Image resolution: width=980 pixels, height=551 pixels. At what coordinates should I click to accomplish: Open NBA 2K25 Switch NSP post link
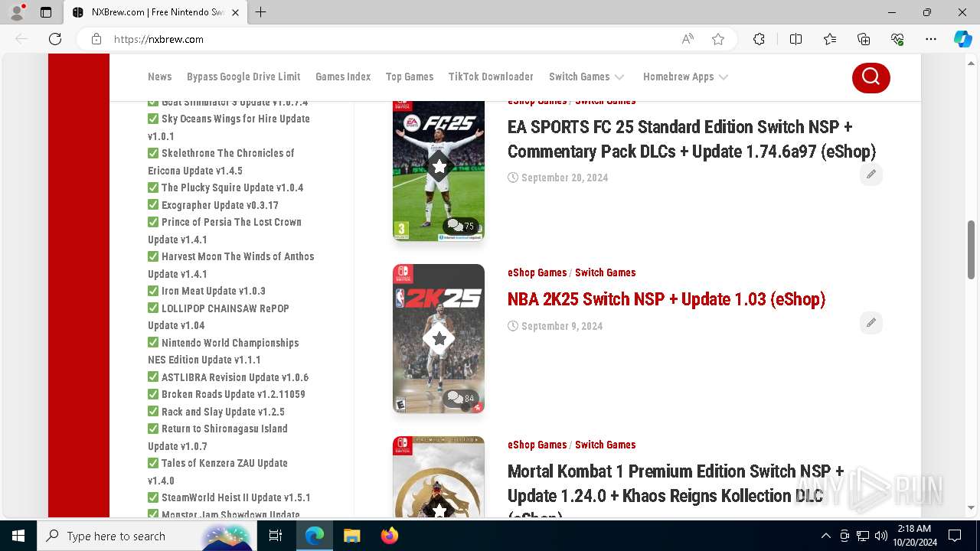[x=666, y=299]
